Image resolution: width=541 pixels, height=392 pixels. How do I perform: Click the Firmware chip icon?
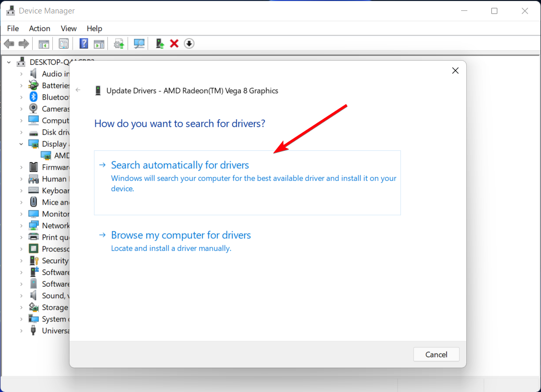(x=34, y=167)
